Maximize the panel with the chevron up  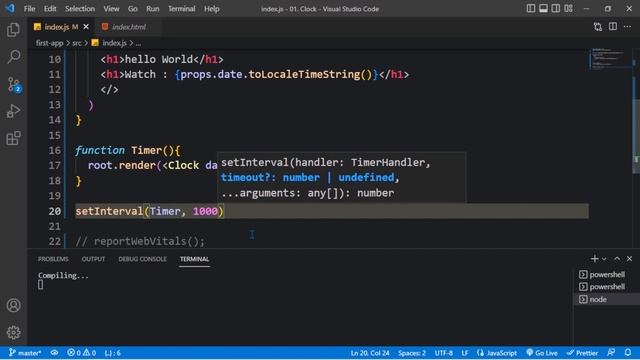pyautogui.click(x=617, y=259)
